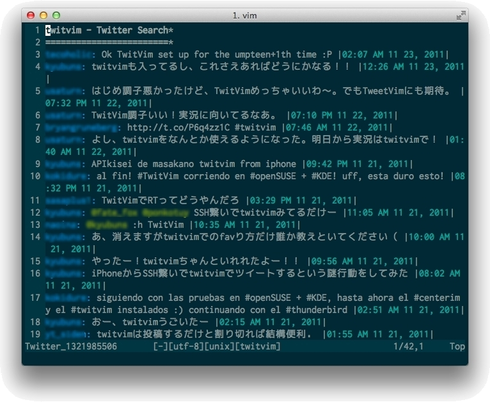Image resolution: width=490 pixels, height=402 pixels.
Task: Click 'APIkisei de masakano twitvim from iphone' text
Action: click(194, 164)
